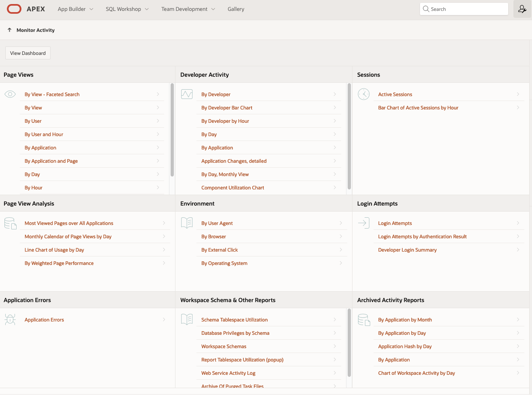Expand the App Builder dropdown
The image size is (532, 395).
(75, 8)
